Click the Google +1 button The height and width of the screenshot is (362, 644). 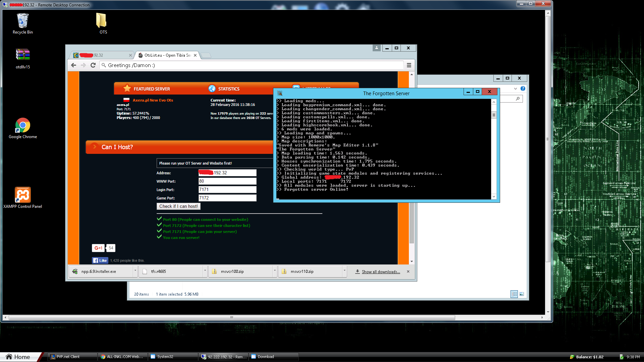tap(99, 248)
